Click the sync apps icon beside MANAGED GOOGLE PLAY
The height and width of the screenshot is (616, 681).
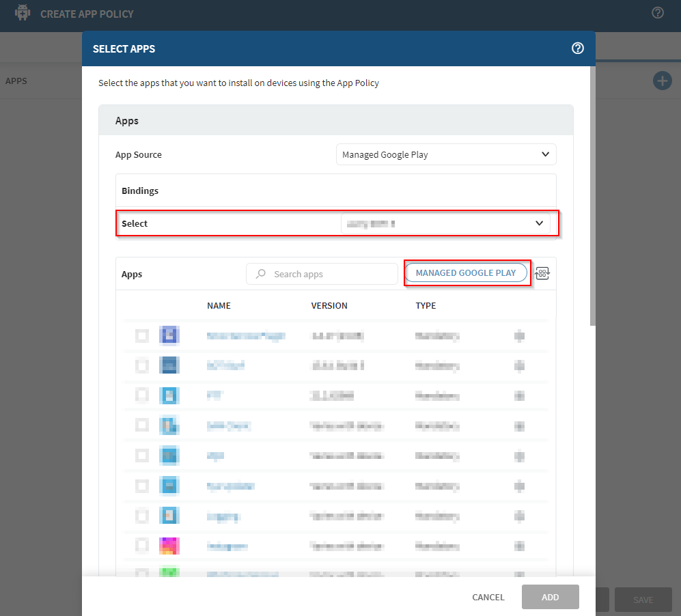pos(542,272)
